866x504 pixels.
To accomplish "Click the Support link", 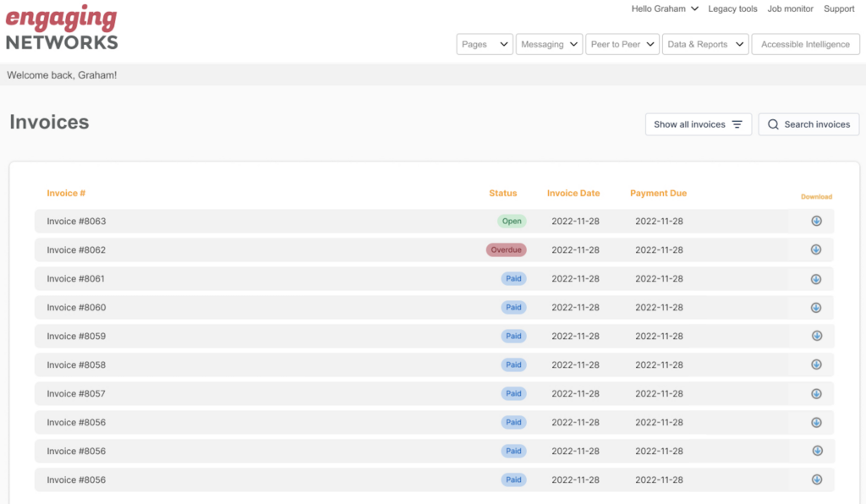I will click(x=839, y=9).
